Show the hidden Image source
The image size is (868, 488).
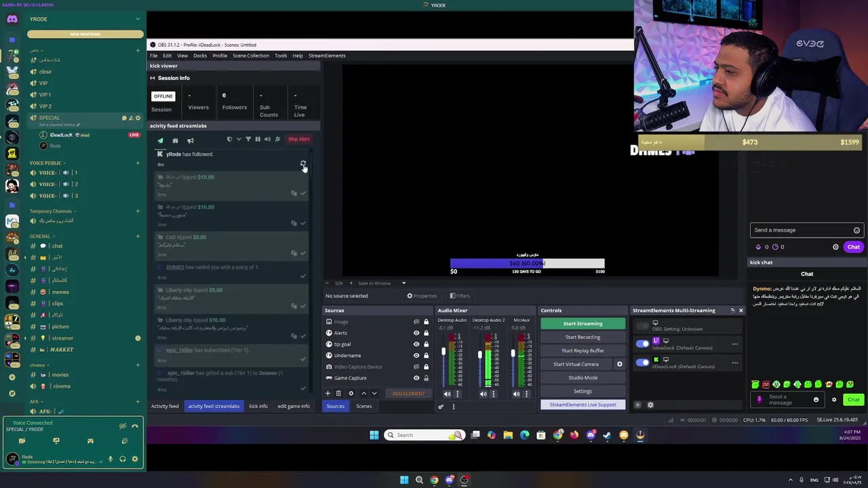[x=416, y=322]
